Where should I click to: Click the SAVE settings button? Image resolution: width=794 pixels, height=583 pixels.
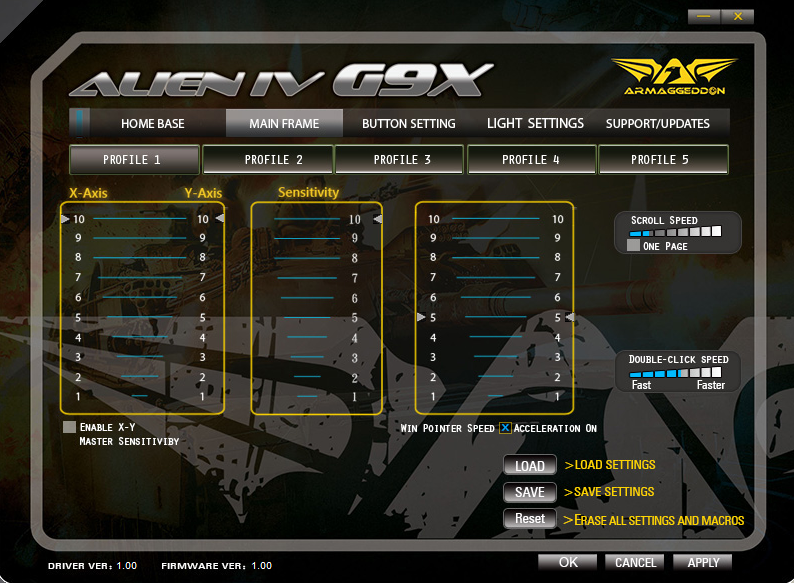(x=530, y=492)
